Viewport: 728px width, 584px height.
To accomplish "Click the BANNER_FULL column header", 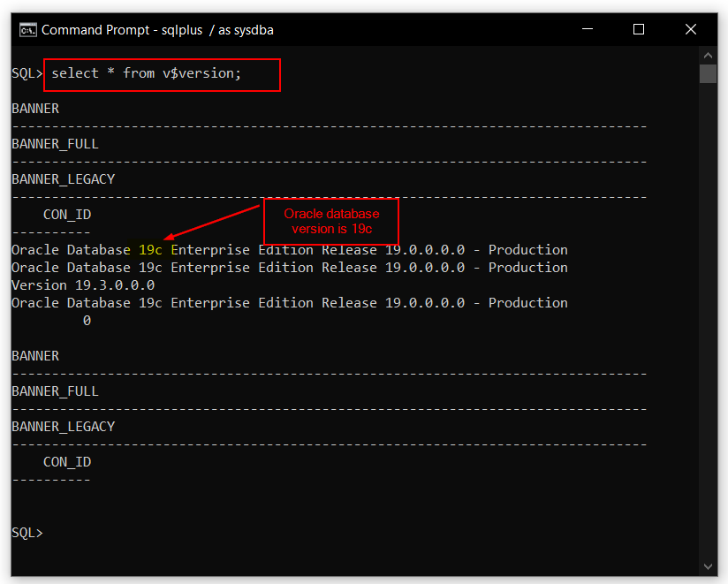I will point(54,143).
